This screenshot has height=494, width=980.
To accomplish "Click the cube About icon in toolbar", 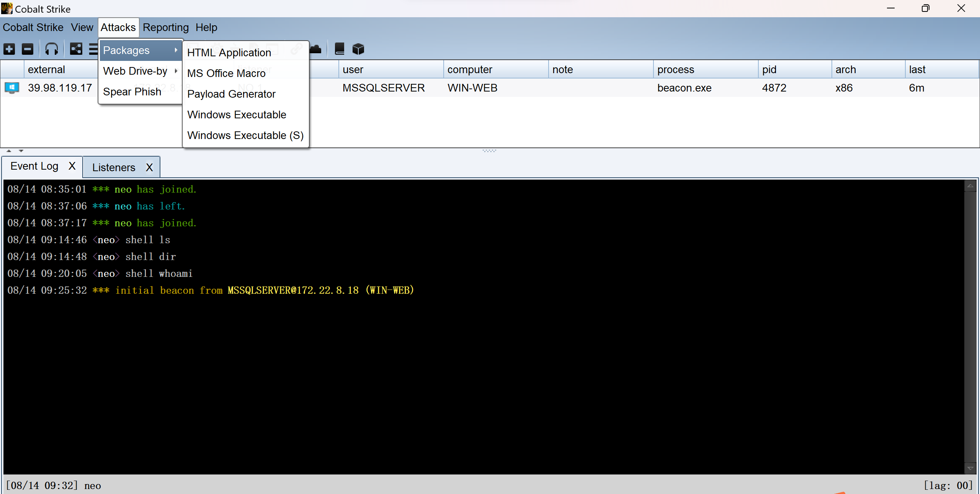I will click(358, 49).
